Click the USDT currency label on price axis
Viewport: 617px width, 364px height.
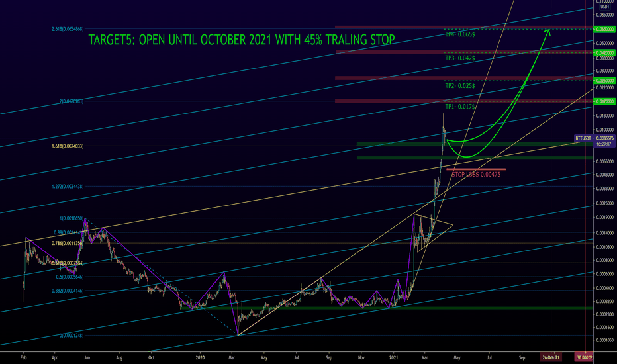(605, 7)
